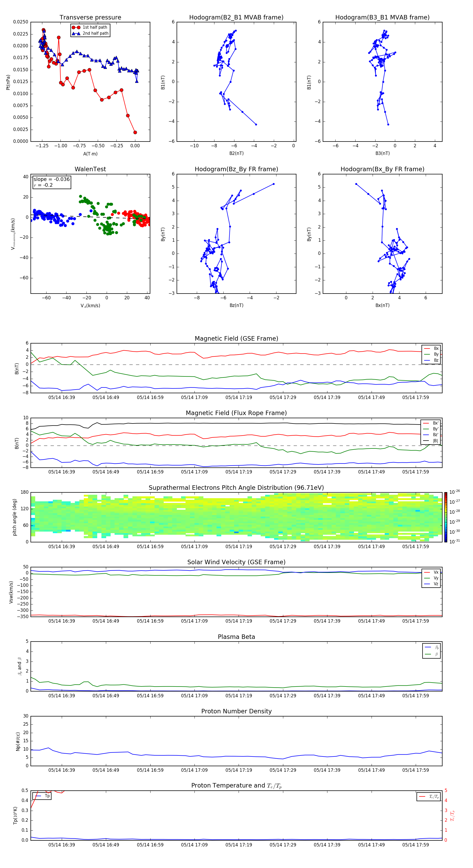
Task: Click the 'Solar Wind Velocity (GSE Frame)' title
Action: click(236, 562)
